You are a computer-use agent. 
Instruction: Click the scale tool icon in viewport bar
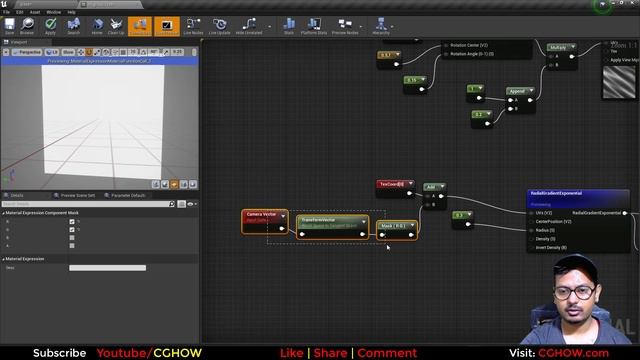(97, 52)
